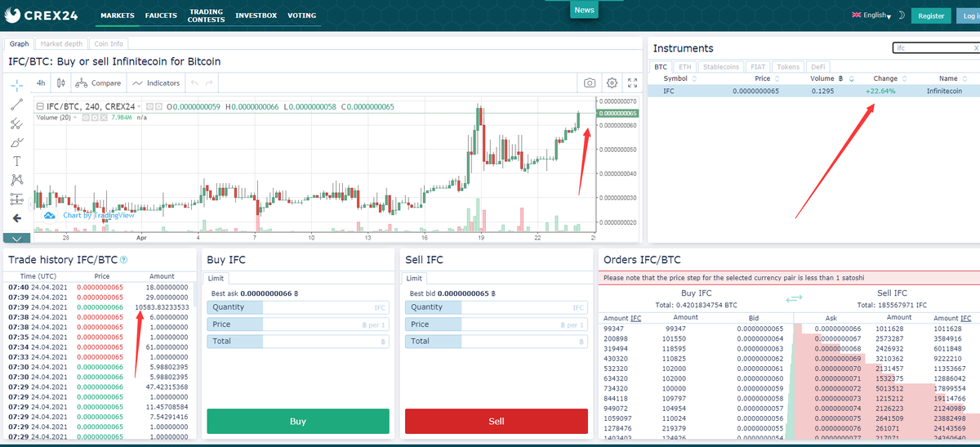Open candlestick chart style selector

pos(61,83)
